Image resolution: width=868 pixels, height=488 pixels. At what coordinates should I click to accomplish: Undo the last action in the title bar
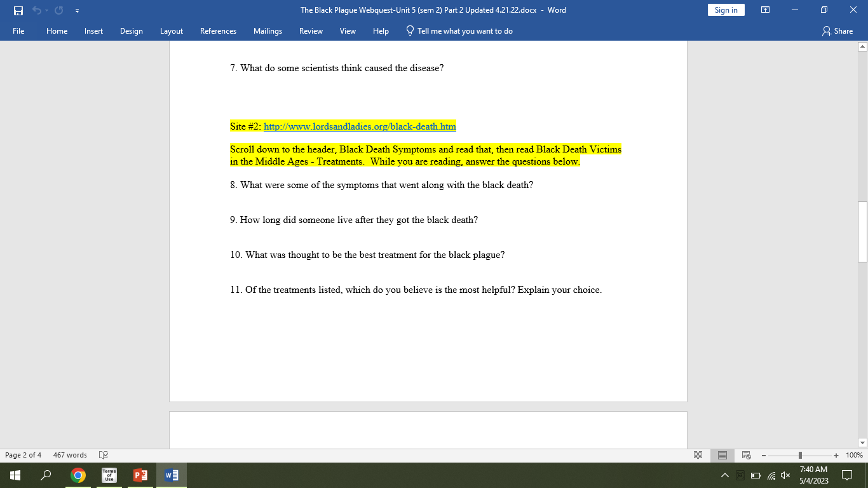(37, 10)
